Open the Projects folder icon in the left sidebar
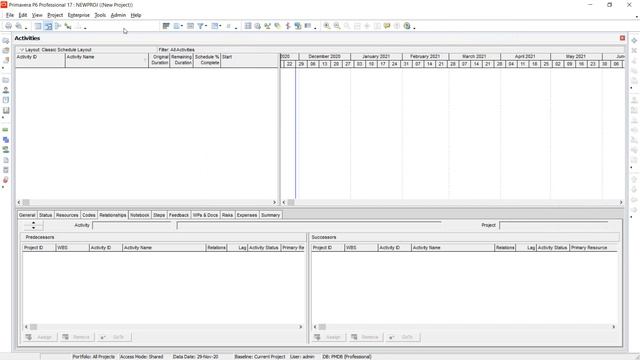The height and width of the screenshot is (360, 640). (6, 80)
